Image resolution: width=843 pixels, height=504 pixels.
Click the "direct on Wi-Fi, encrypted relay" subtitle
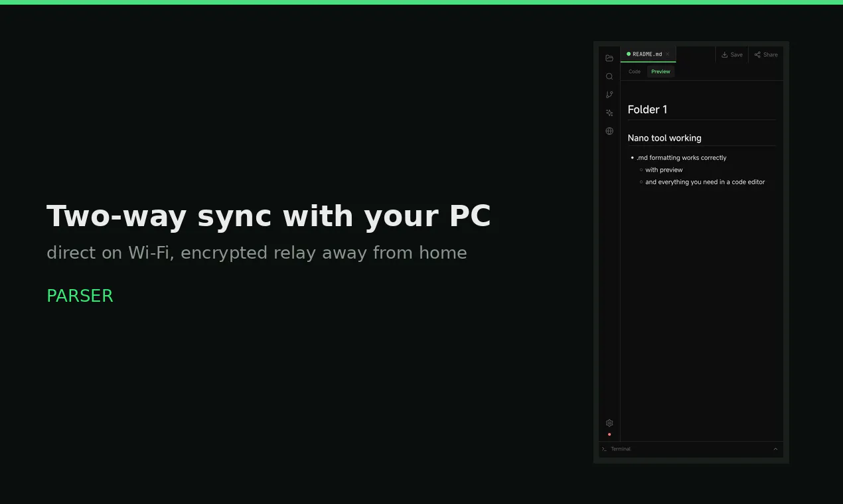(x=257, y=253)
